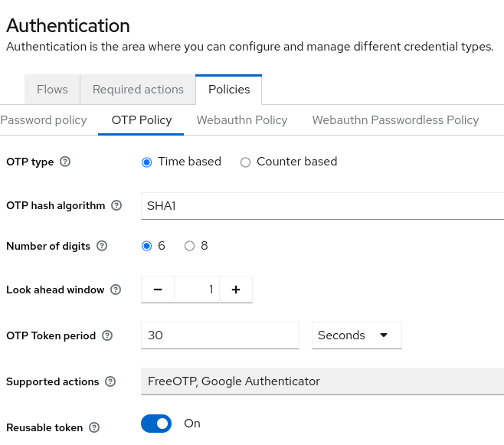Expand the Seconds time unit dropdown
504x445 pixels.
click(356, 335)
